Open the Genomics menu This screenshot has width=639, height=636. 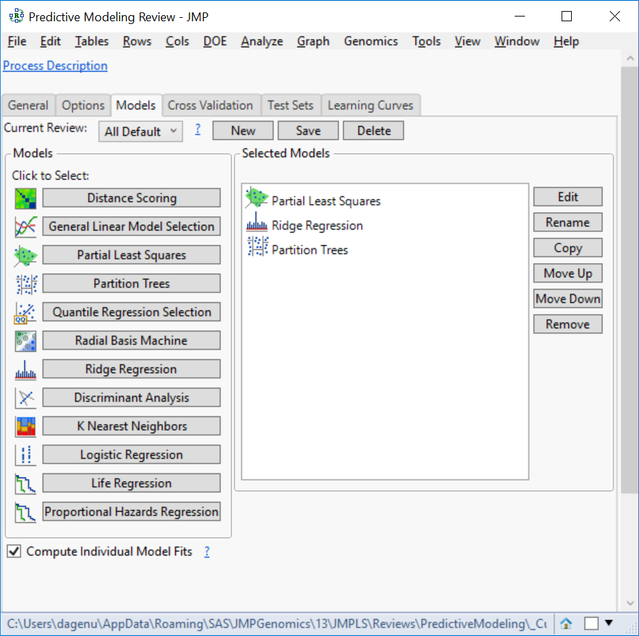tap(371, 41)
